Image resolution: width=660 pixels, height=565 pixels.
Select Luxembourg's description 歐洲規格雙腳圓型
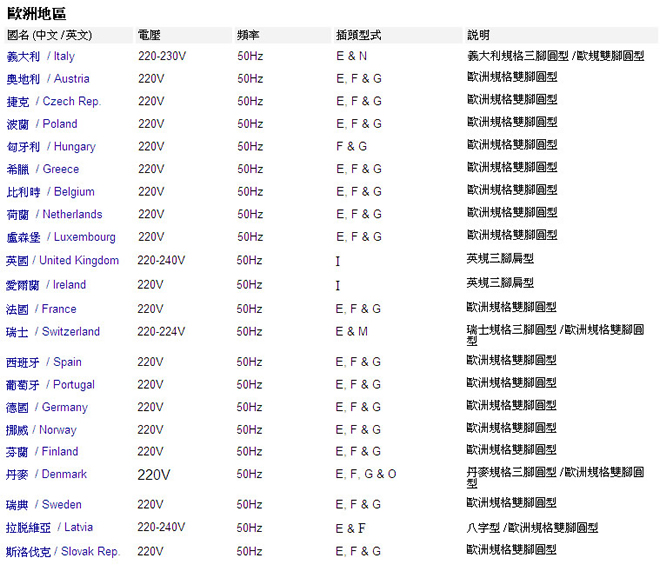512,235
